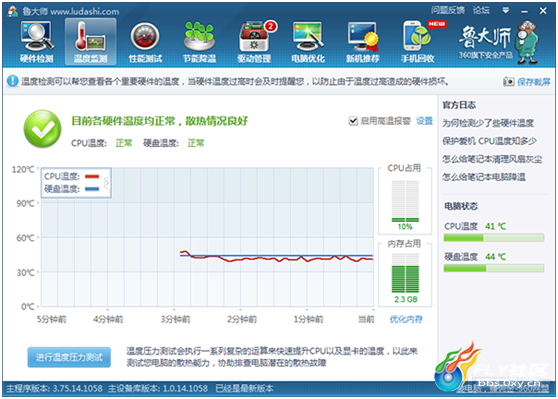
Task: Open the 硬件检测 hardware detection icon
Action: tap(37, 42)
